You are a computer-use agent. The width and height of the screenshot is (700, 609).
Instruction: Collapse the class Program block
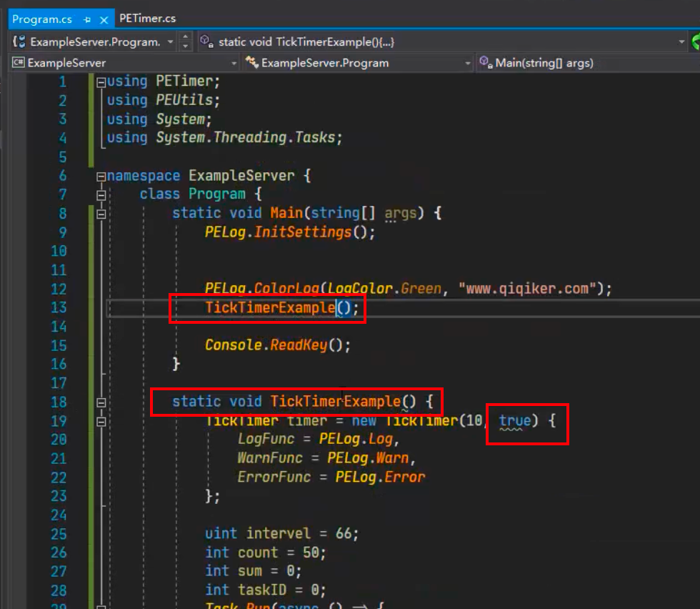point(101,195)
